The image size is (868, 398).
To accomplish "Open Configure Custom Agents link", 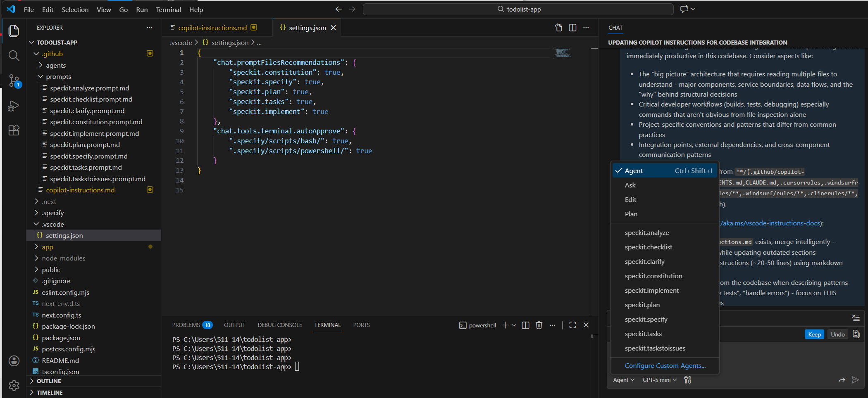I will 665,365.
